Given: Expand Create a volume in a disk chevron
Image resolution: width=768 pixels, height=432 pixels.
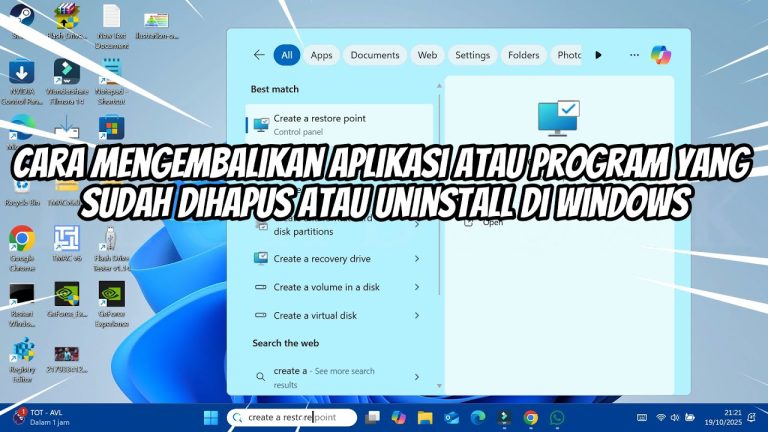Looking at the screenshot, I should pyautogui.click(x=417, y=287).
